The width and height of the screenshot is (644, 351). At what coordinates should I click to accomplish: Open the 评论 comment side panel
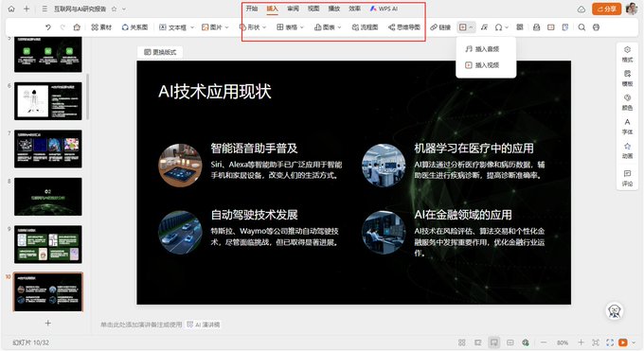[627, 178]
